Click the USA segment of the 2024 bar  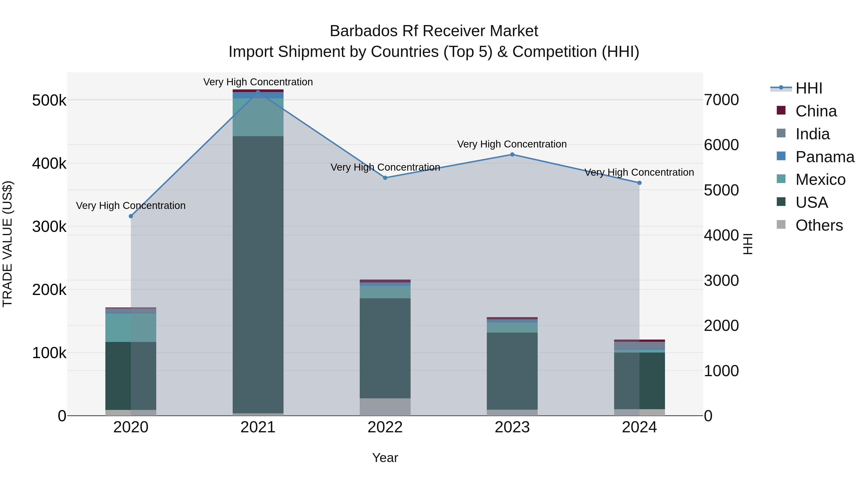coord(639,381)
